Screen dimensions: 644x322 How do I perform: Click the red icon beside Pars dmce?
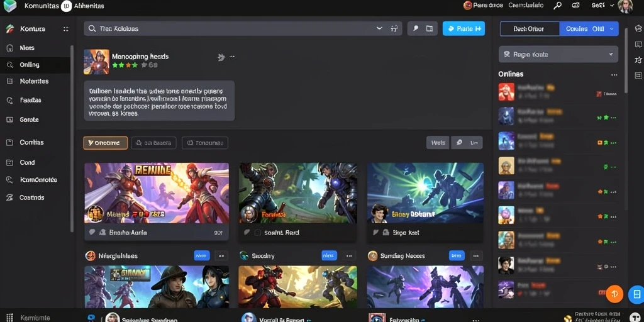pyautogui.click(x=467, y=5)
